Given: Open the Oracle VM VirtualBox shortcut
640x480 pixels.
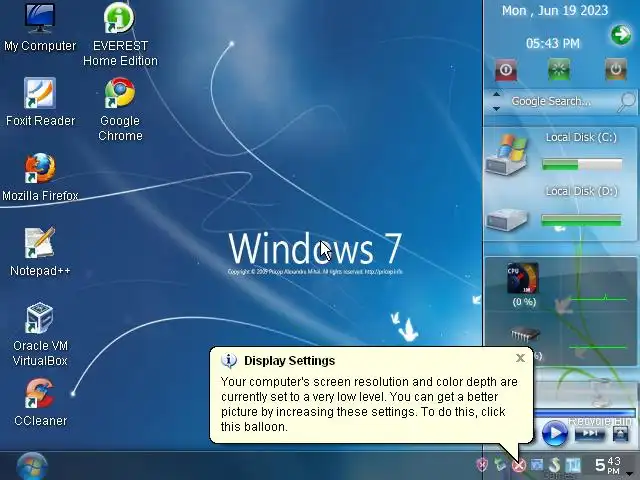Looking at the screenshot, I should (40, 334).
